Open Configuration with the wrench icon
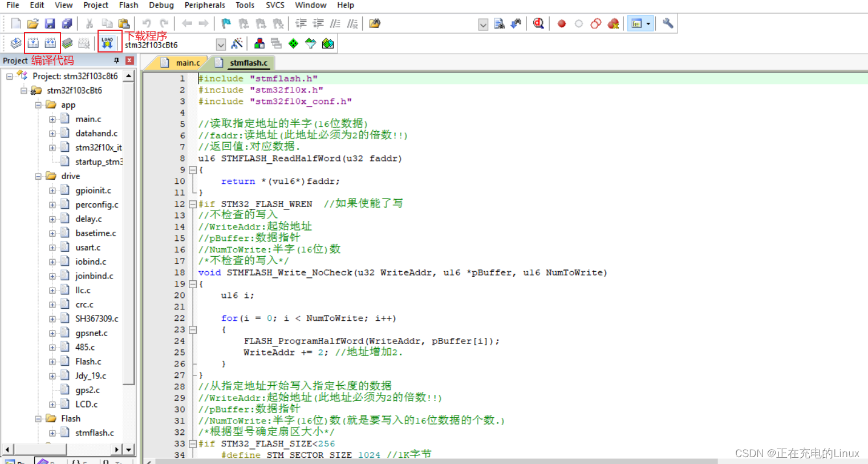 668,23
